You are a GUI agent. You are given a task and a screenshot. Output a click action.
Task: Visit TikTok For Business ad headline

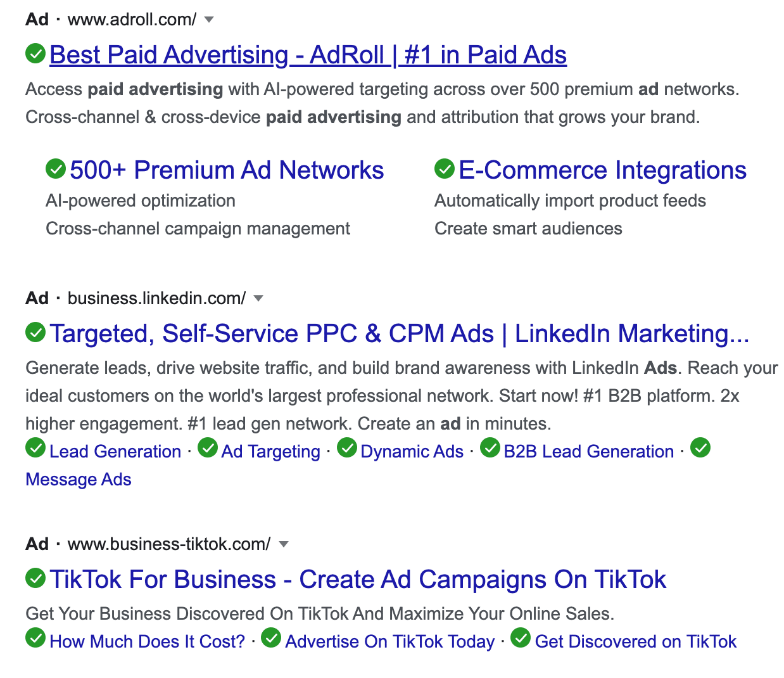pyautogui.click(x=358, y=580)
